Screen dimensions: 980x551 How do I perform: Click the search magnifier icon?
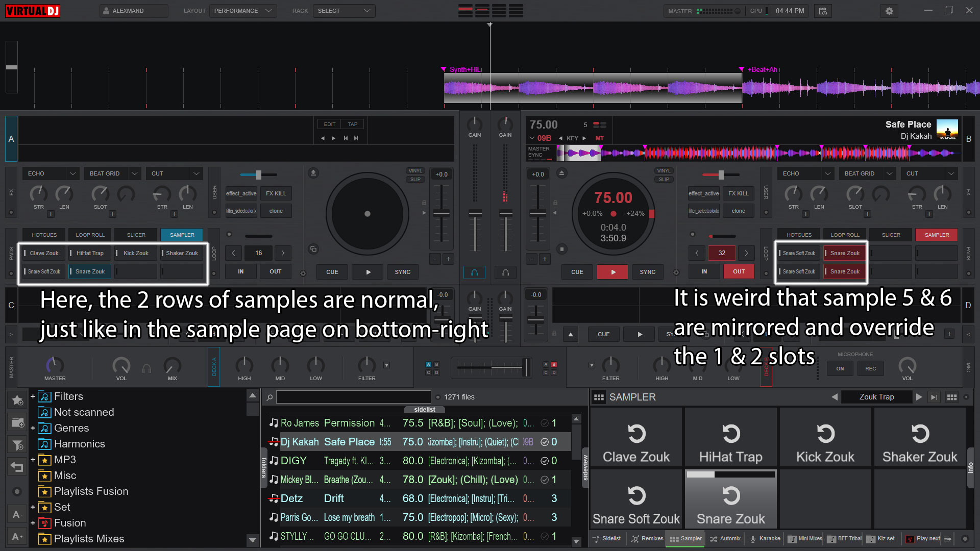(x=269, y=397)
